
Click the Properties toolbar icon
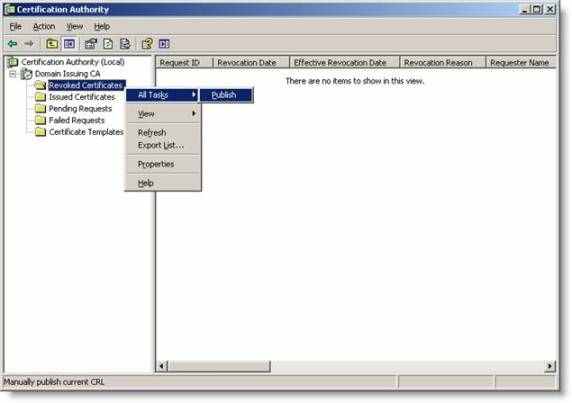pos(90,44)
